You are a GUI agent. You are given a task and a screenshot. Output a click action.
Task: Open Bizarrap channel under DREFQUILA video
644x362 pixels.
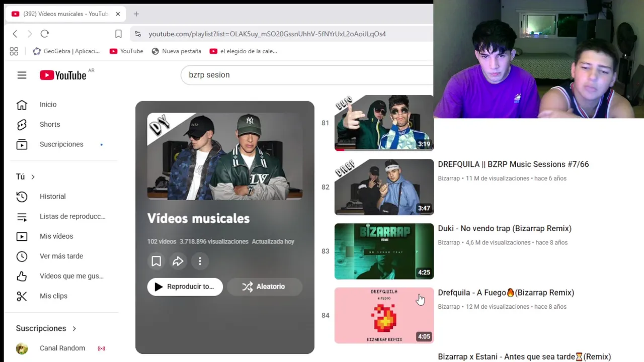pyautogui.click(x=449, y=178)
